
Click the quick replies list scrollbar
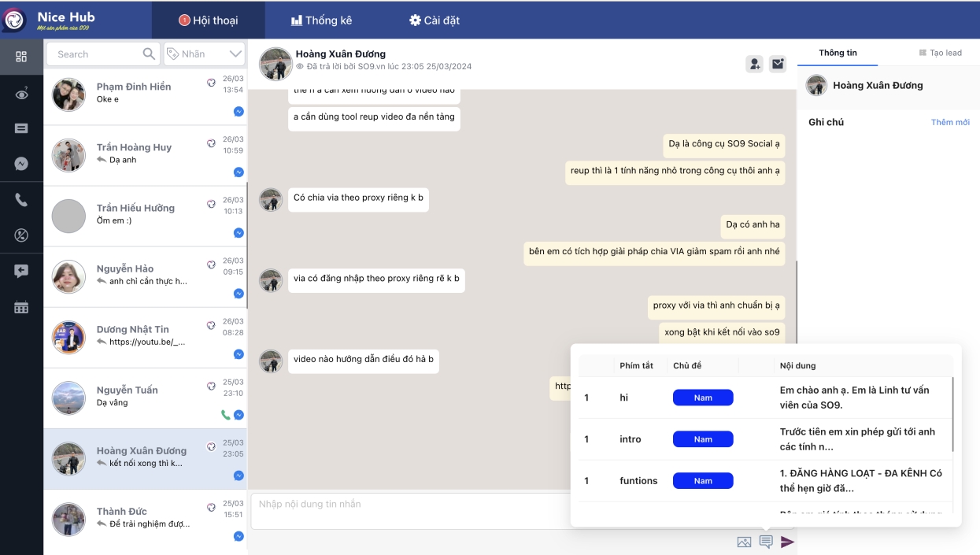click(x=952, y=414)
